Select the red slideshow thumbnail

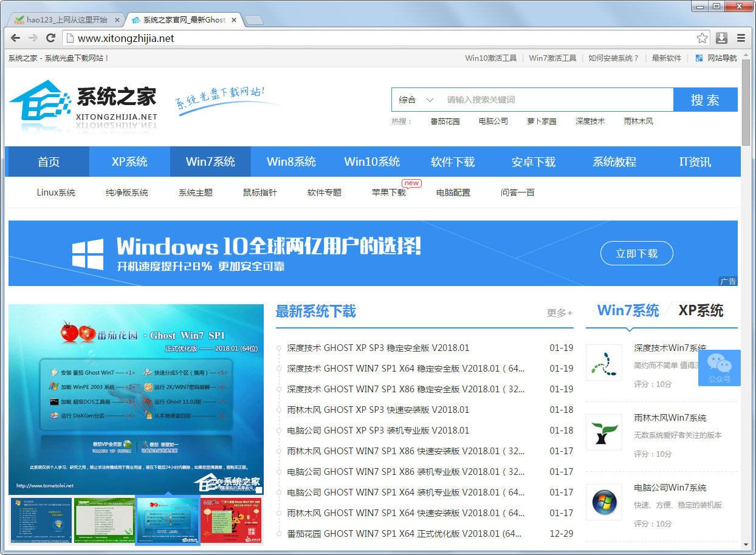tap(231, 520)
